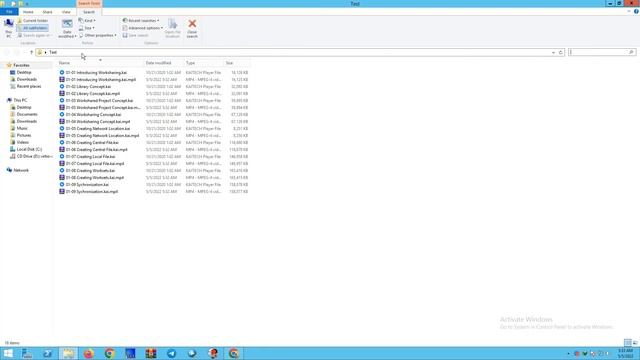Click the Up one level arrow

click(31, 52)
